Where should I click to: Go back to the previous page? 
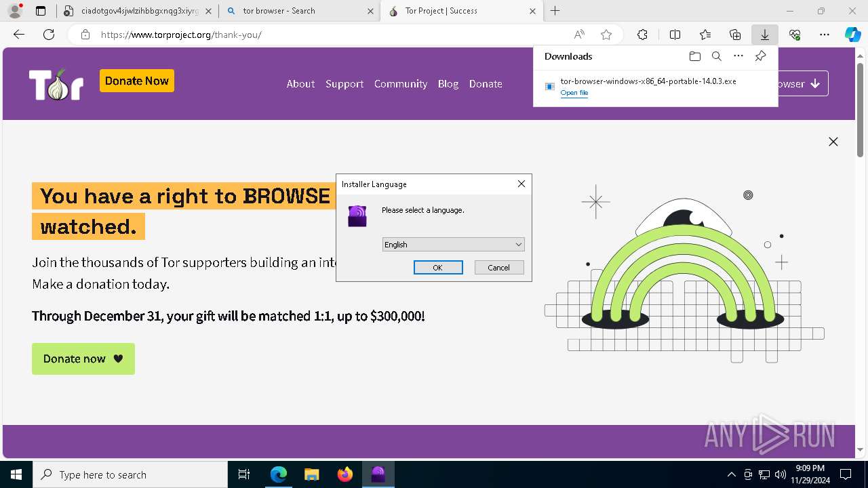(x=19, y=35)
